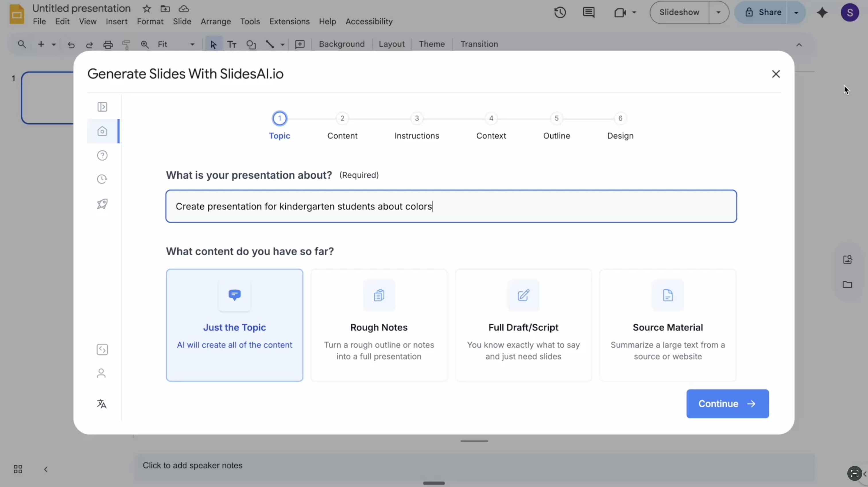Open the history clock icon in SlidesAI sidebar
868x487 pixels.
point(102,179)
